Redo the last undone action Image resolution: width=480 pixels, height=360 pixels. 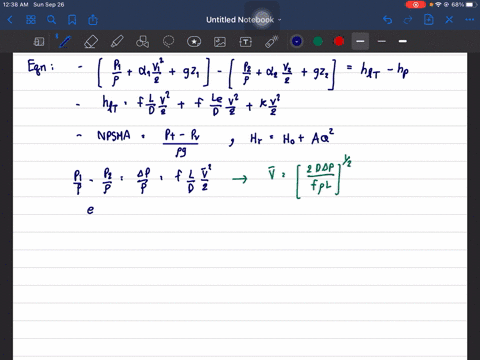tap(408, 20)
